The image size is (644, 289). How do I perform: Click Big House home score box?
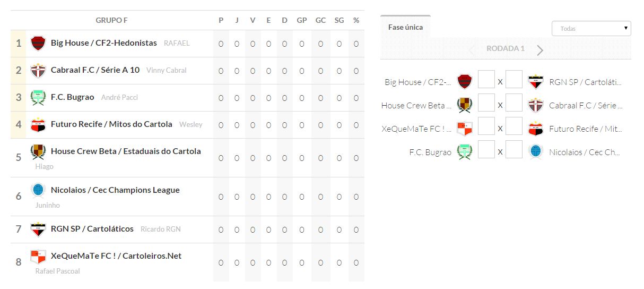[486, 79]
